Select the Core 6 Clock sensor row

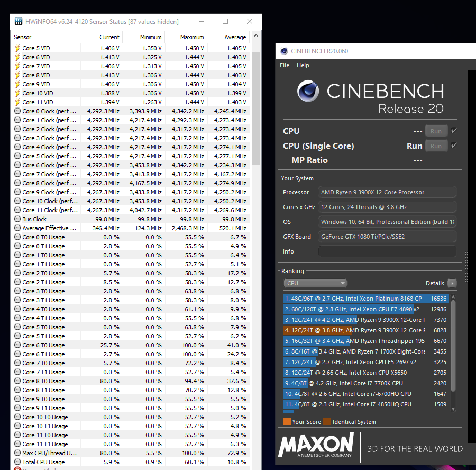click(x=131, y=165)
